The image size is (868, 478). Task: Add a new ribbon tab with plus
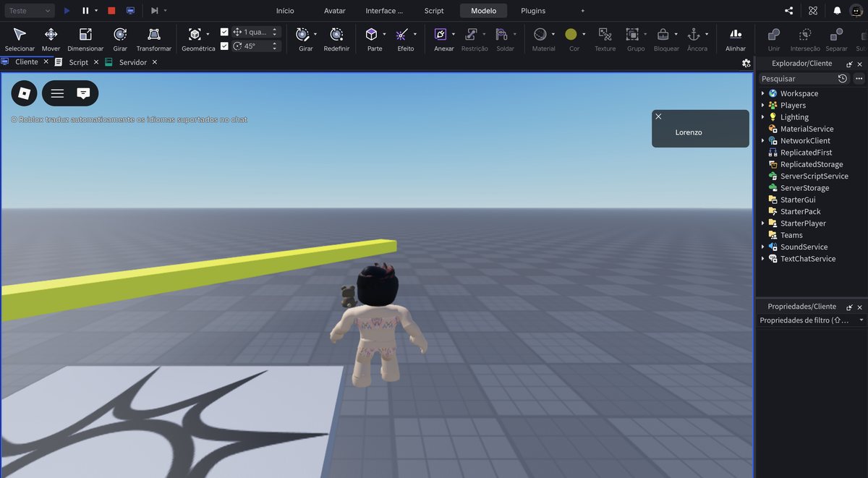coord(582,11)
